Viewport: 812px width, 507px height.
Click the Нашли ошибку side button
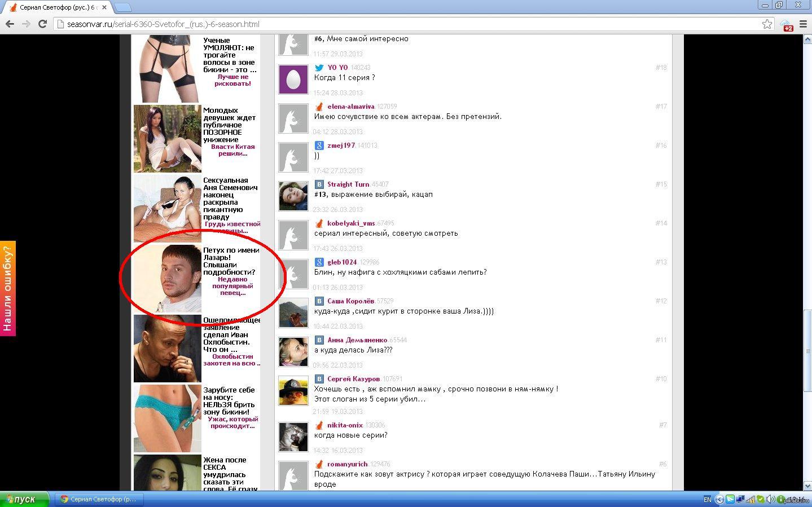point(7,288)
